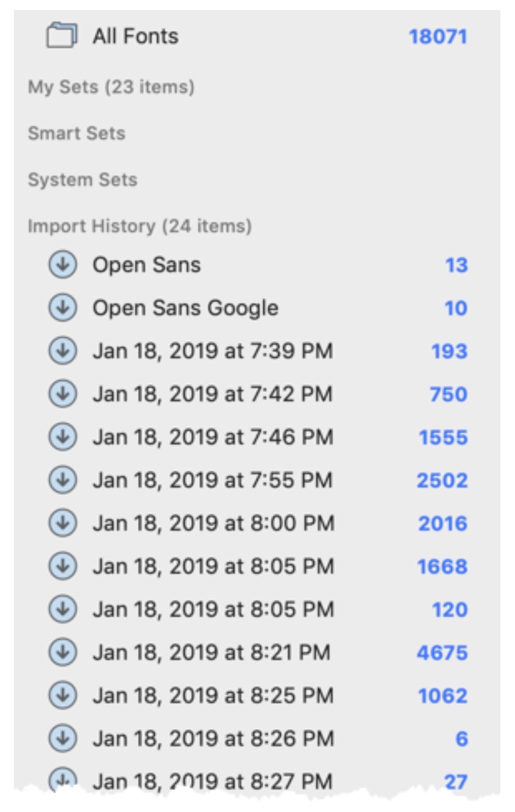Click import icon for 7:55 PM entry
The image size is (515, 812).
pos(62,480)
